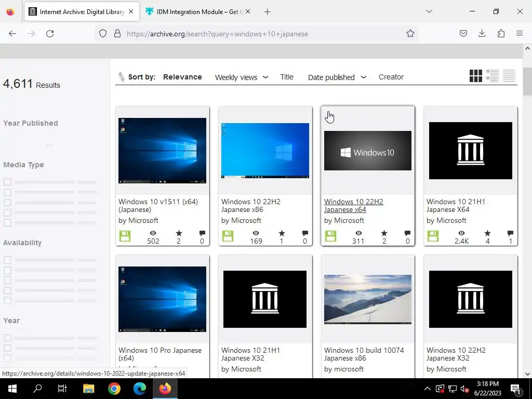Open the list all tabs dropdown
Screen dimensions: 532x399
(429, 11)
